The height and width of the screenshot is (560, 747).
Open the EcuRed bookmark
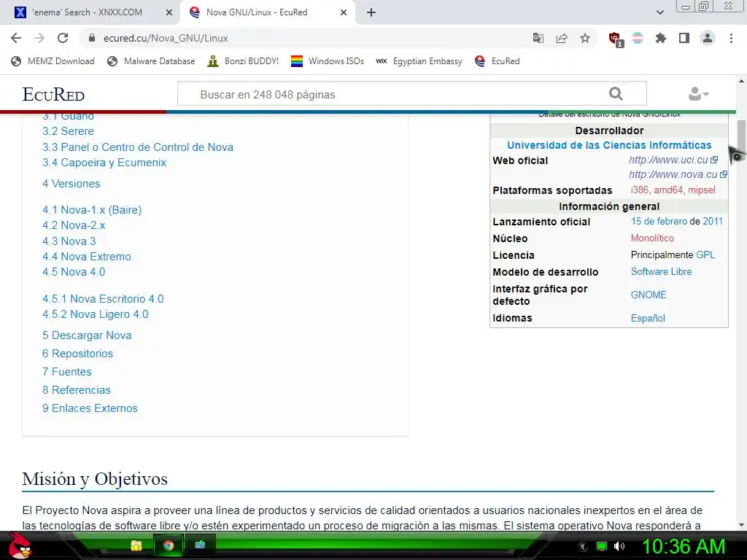pos(497,61)
